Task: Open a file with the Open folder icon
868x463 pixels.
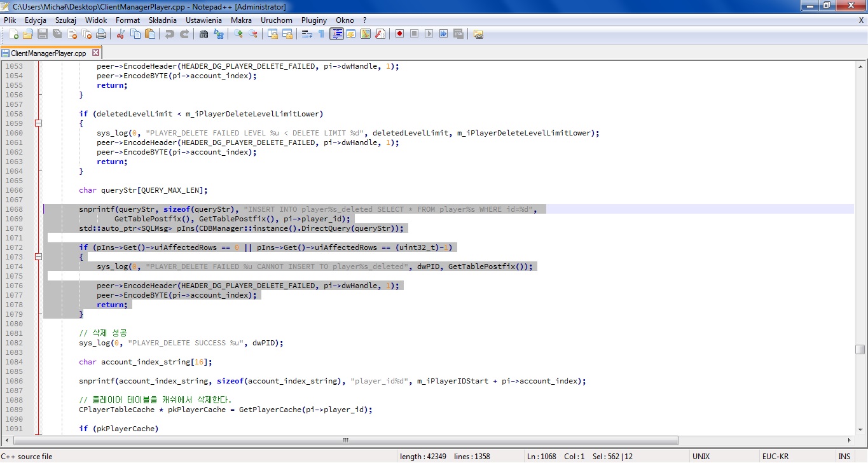Action: point(28,34)
